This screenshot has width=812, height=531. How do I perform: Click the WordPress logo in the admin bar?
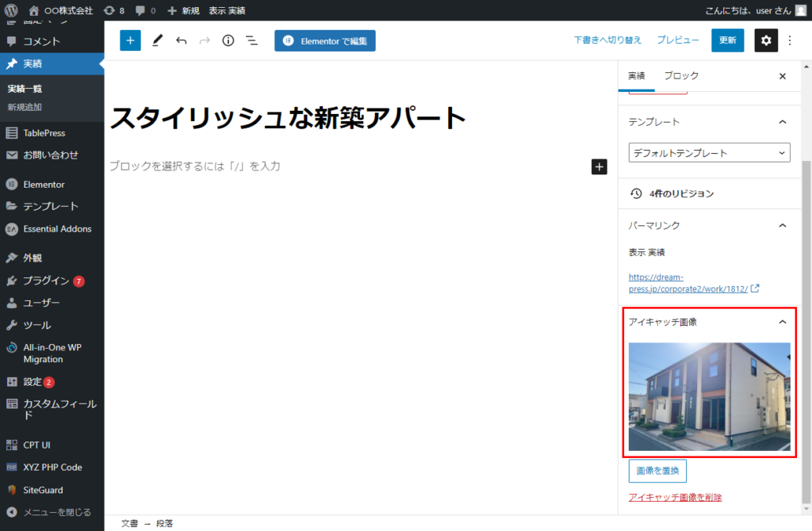coord(11,10)
